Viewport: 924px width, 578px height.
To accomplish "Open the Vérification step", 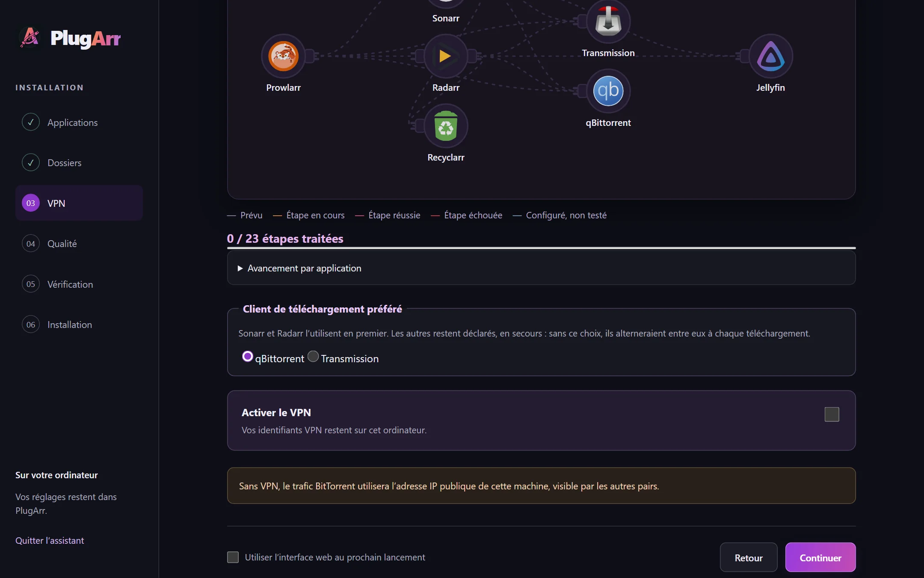I will [x=79, y=284].
